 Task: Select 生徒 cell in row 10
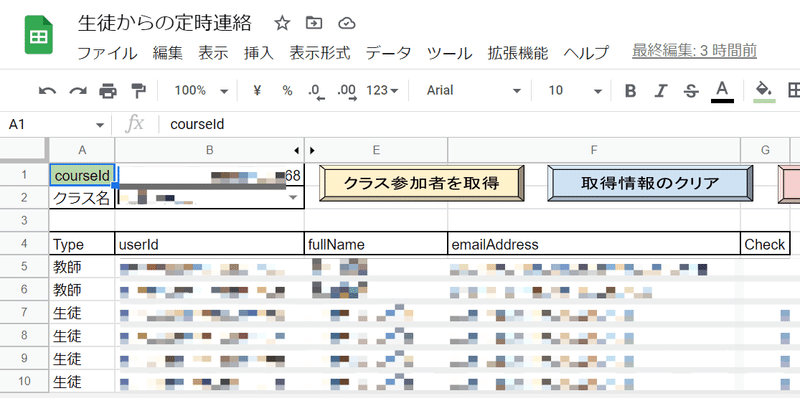click(x=82, y=382)
